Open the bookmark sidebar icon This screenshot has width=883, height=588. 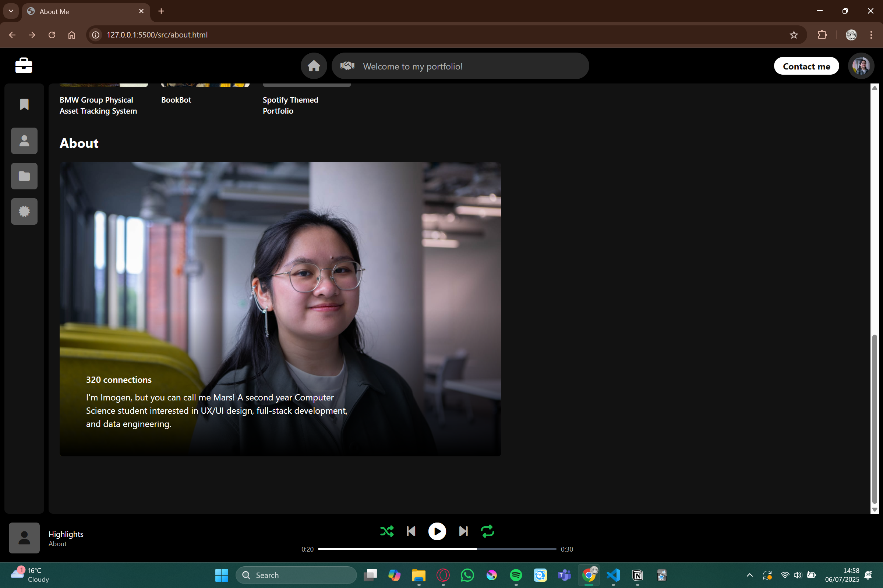click(24, 105)
